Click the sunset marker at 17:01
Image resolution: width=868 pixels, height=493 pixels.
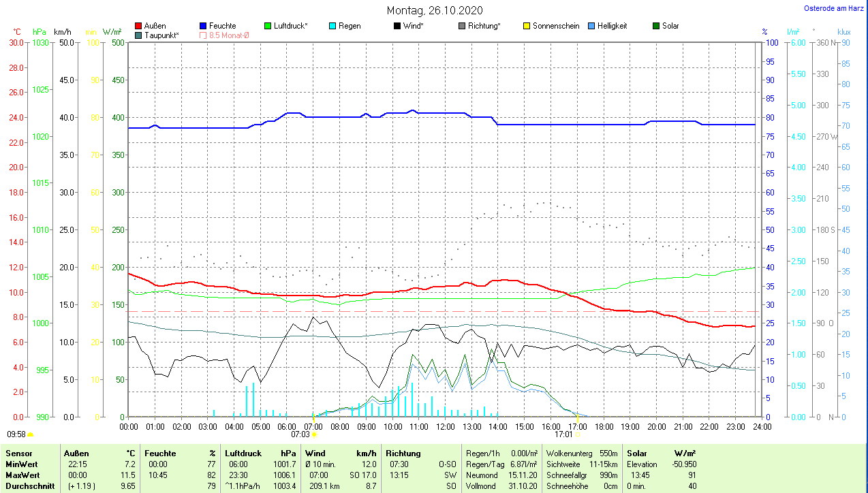coord(578,434)
